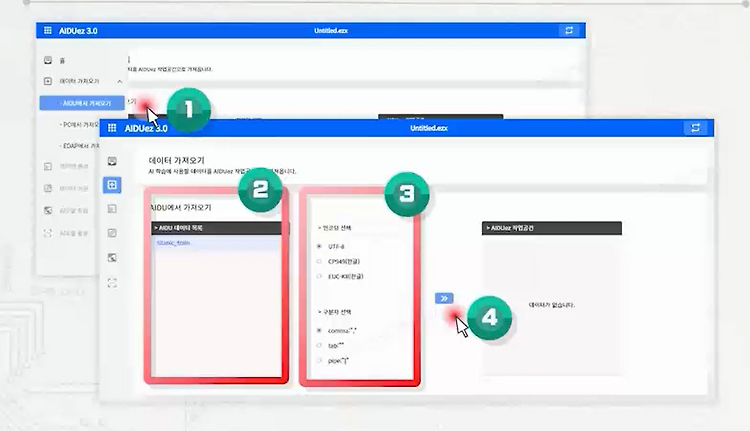Click the AI model training icon in front sidebar
This screenshot has width=750, height=431.
pos(112,258)
